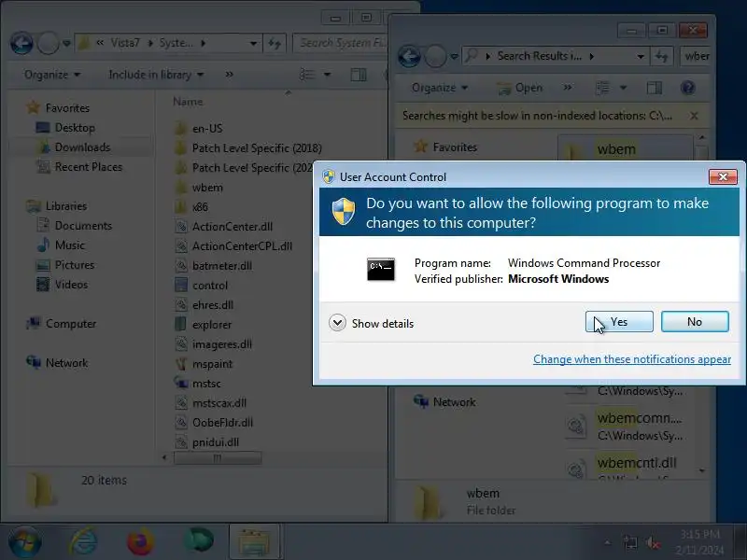
Task: Launch Firefox from taskbar
Action: click(141, 542)
